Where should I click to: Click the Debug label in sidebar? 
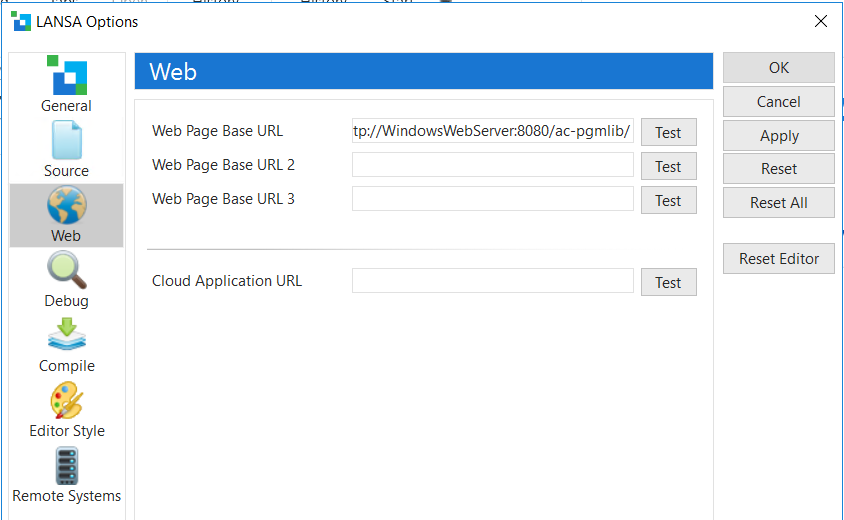click(x=66, y=301)
